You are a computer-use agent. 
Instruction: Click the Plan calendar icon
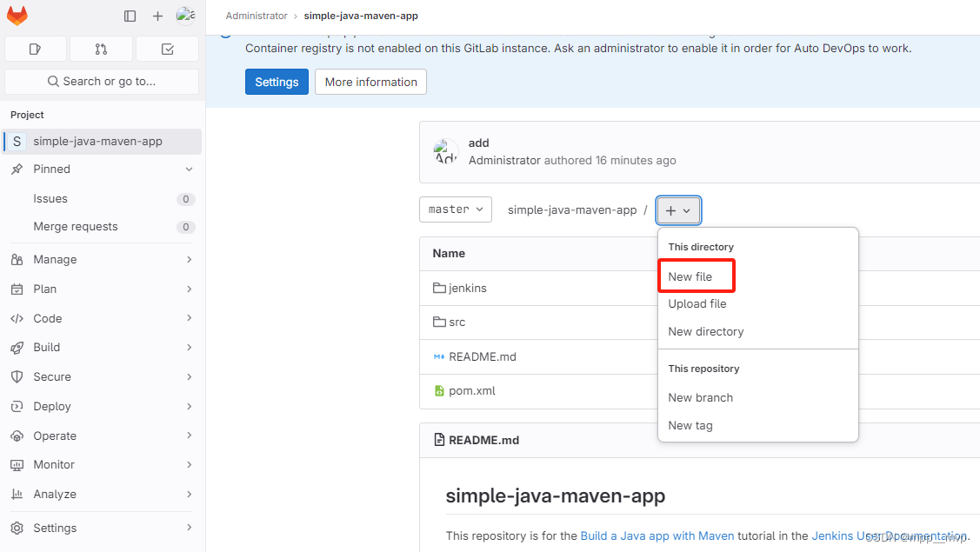point(17,289)
